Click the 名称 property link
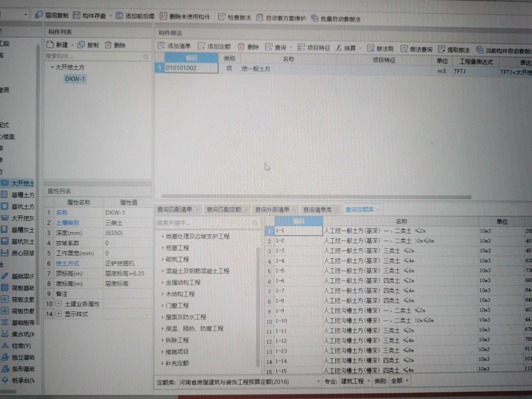Image resolution: width=532 pixels, height=399 pixels. [x=62, y=213]
